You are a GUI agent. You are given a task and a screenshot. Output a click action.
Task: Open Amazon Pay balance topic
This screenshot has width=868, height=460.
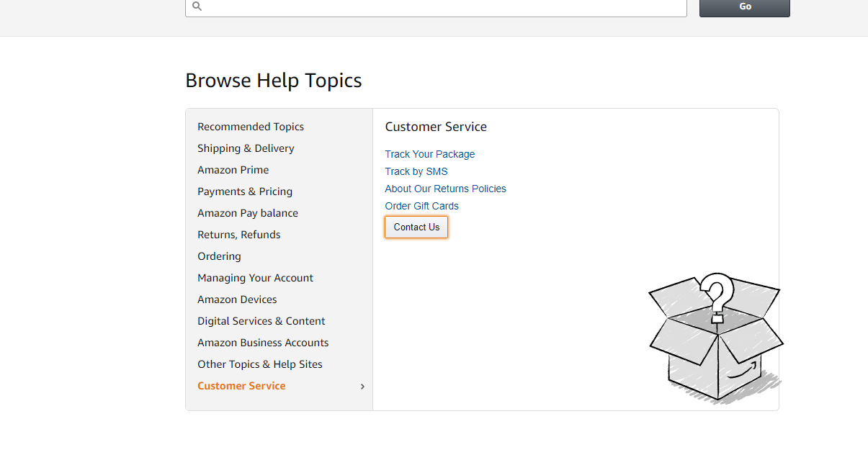(x=248, y=213)
